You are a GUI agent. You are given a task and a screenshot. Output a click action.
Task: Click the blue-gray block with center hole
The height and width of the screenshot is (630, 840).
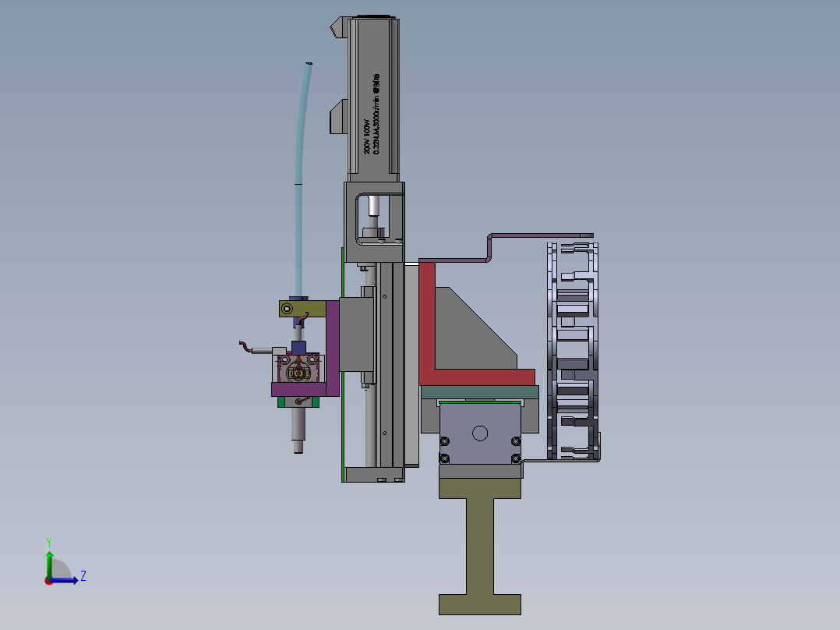tap(480, 434)
